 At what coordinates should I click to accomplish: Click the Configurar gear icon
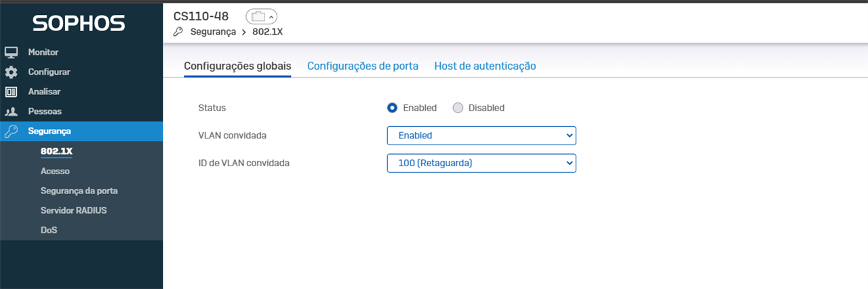point(11,72)
